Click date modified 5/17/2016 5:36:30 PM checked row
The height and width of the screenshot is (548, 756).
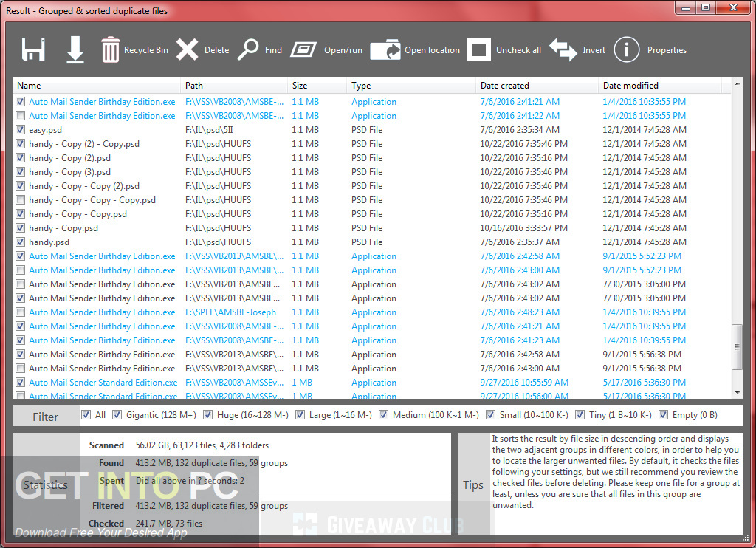point(644,382)
